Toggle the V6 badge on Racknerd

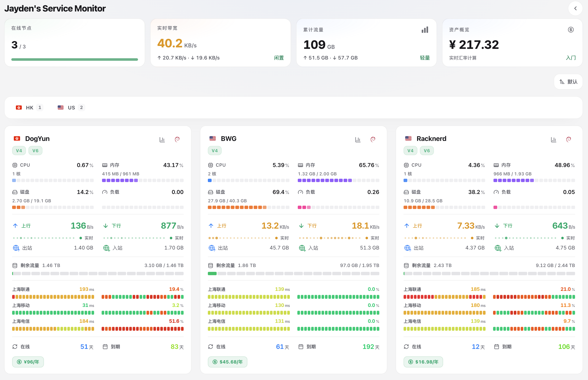coord(427,151)
